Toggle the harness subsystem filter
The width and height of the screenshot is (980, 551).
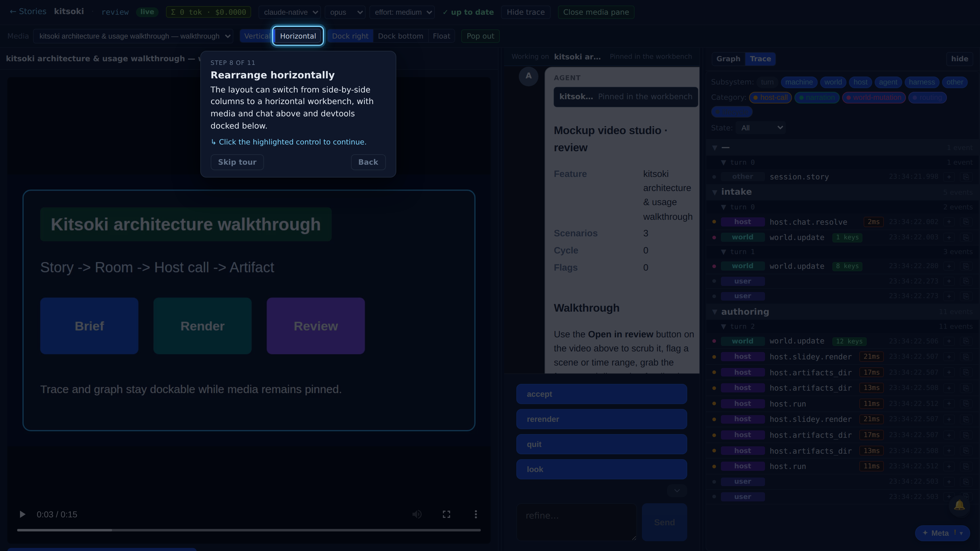coord(922,82)
